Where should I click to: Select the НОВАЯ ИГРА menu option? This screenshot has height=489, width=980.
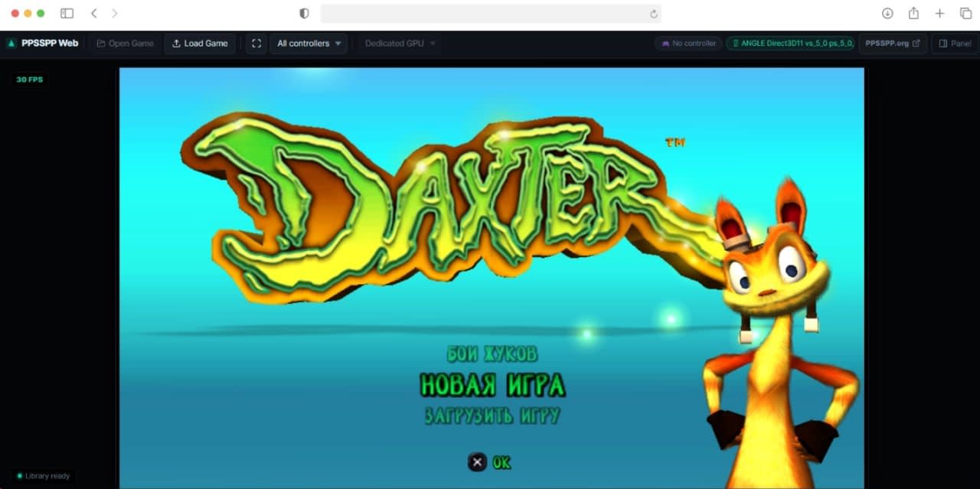[492, 385]
